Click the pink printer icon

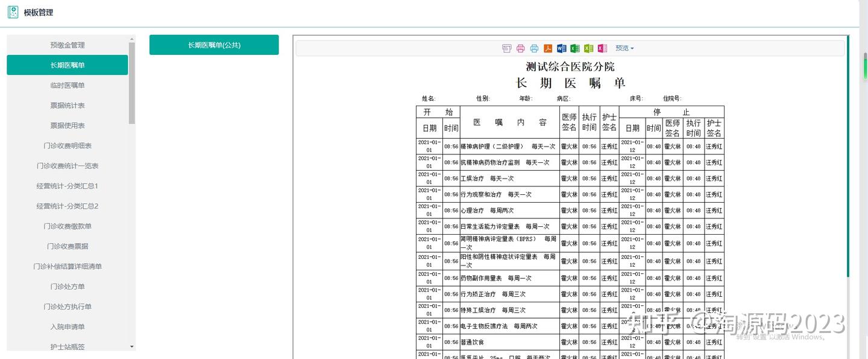[520, 48]
